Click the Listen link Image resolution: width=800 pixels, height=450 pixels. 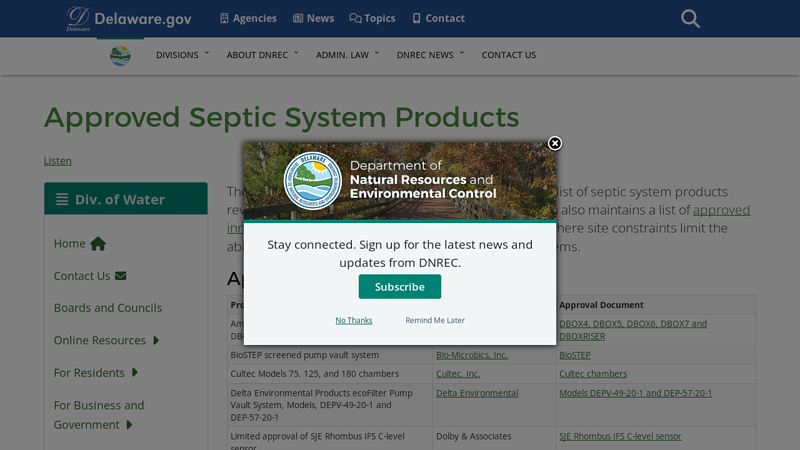pos(58,161)
